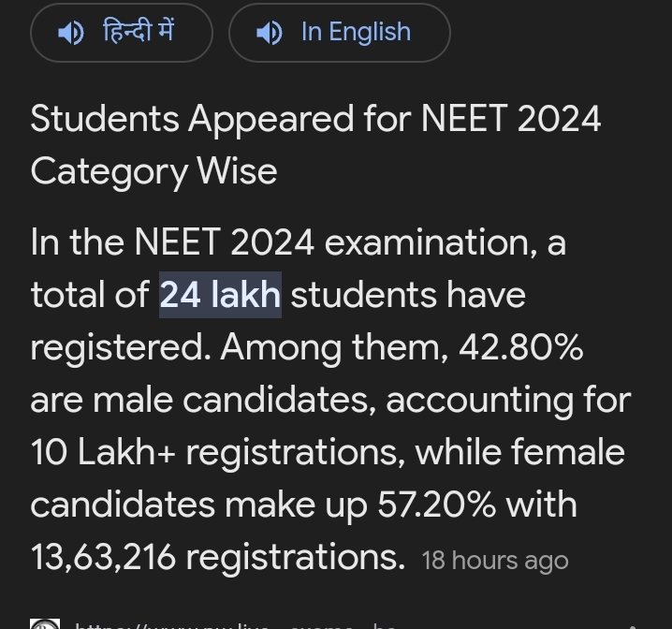Tap the highlighted '24 lakh' text

220,295
